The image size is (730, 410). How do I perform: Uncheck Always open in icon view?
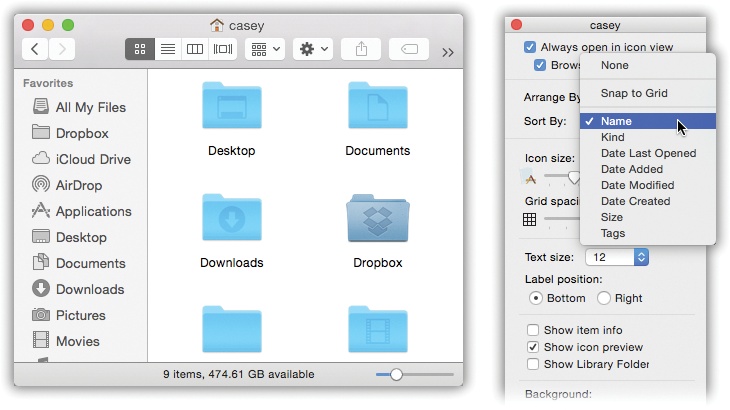click(531, 47)
